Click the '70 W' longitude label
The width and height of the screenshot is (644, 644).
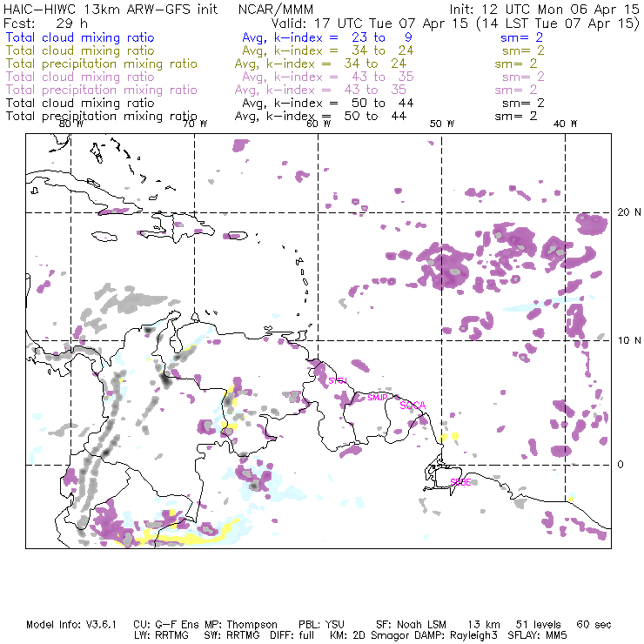[195, 124]
